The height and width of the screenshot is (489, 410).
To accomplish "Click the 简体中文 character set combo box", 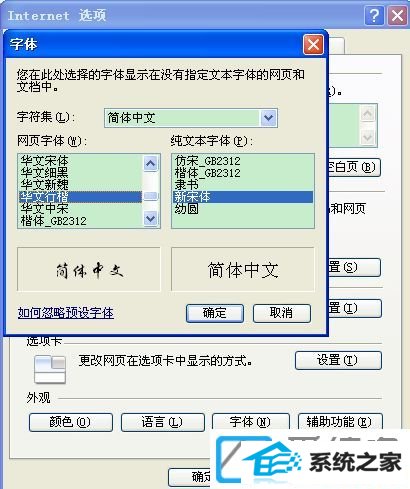I will (191, 118).
